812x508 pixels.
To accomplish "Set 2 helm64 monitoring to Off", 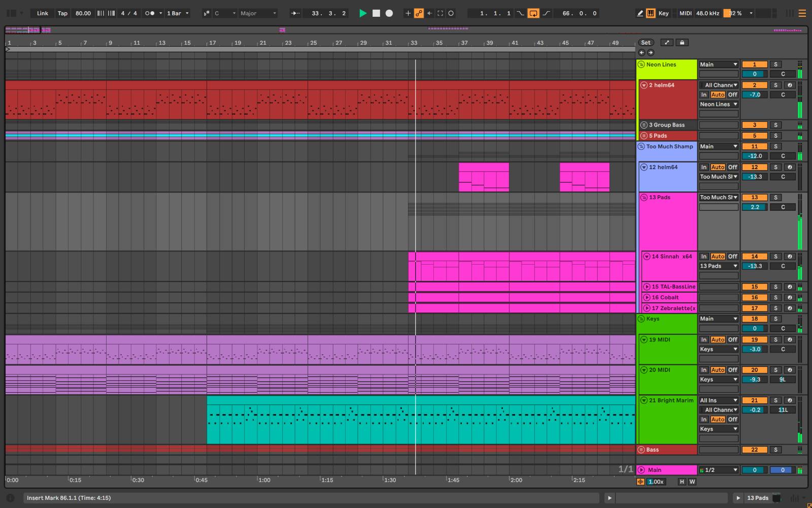I will pos(732,94).
